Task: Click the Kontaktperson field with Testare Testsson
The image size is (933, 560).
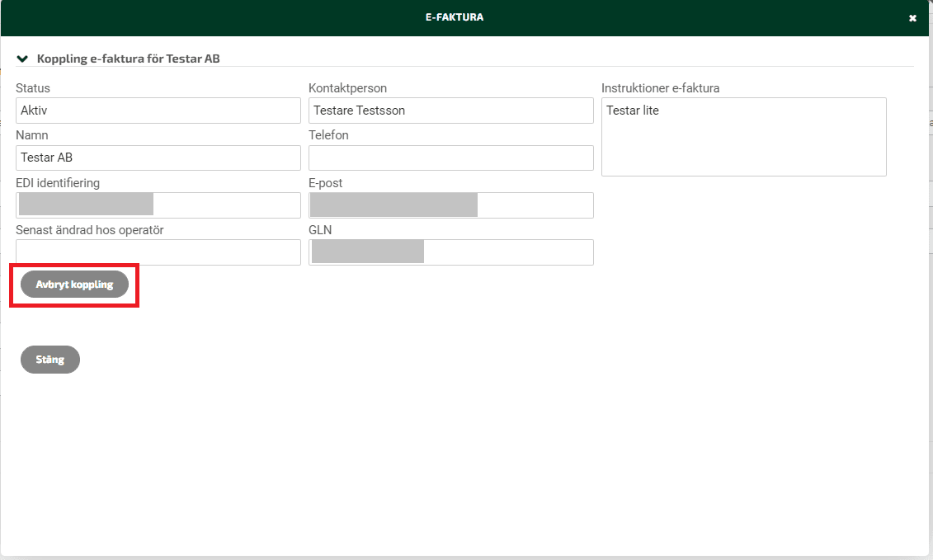Action: click(x=450, y=111)
